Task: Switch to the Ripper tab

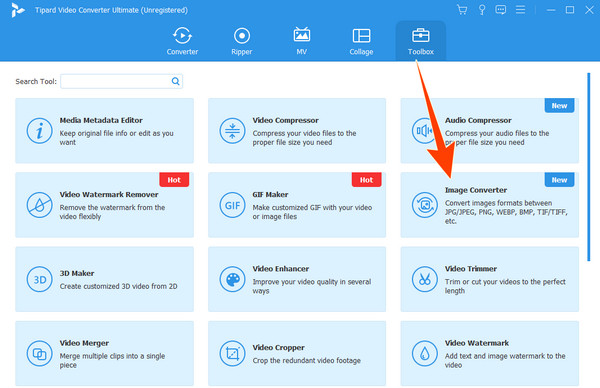Action: click(242, 41)
